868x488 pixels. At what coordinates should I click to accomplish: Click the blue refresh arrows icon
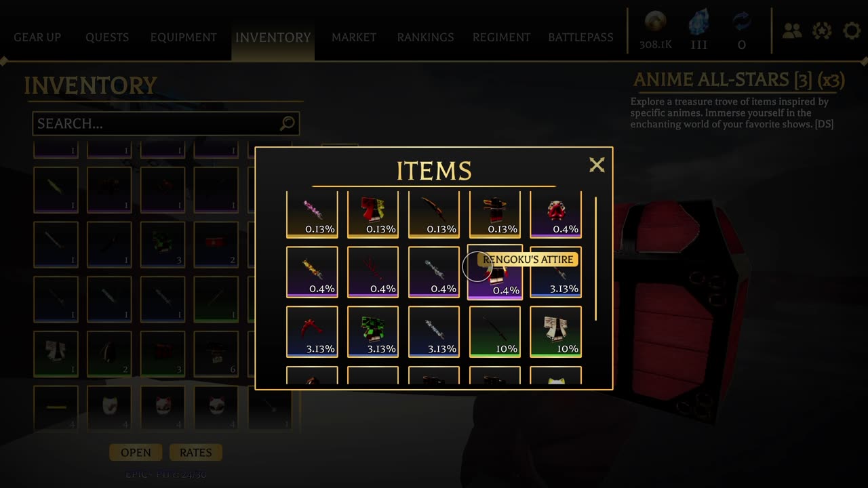[742, 22]
